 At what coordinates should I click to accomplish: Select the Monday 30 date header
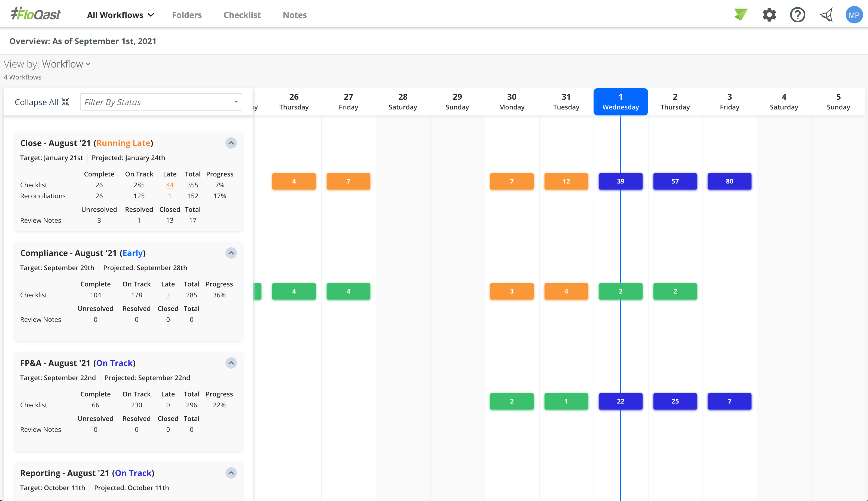pyautogui.click(x=512, y=102)
